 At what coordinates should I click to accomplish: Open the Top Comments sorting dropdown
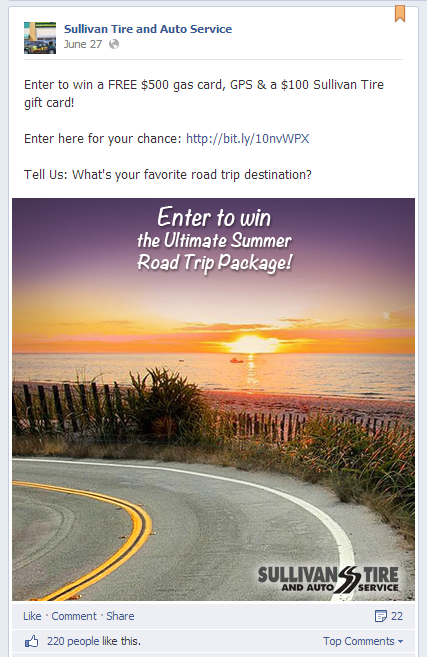point(363,641)
